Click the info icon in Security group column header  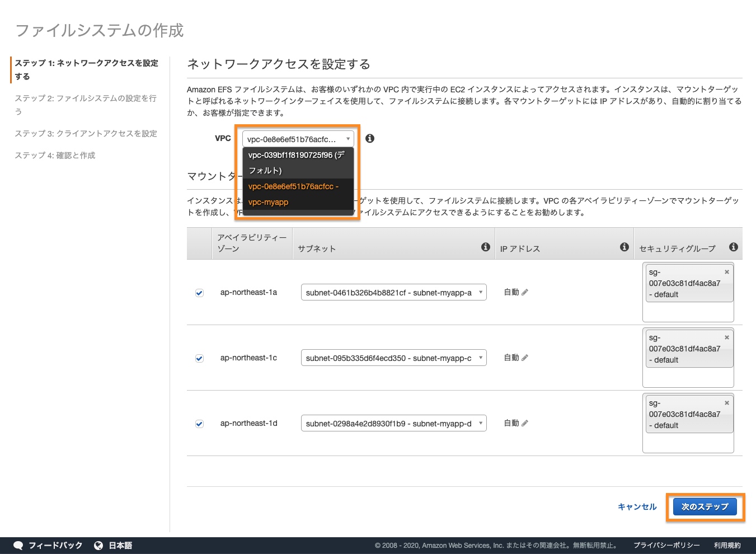734,247
